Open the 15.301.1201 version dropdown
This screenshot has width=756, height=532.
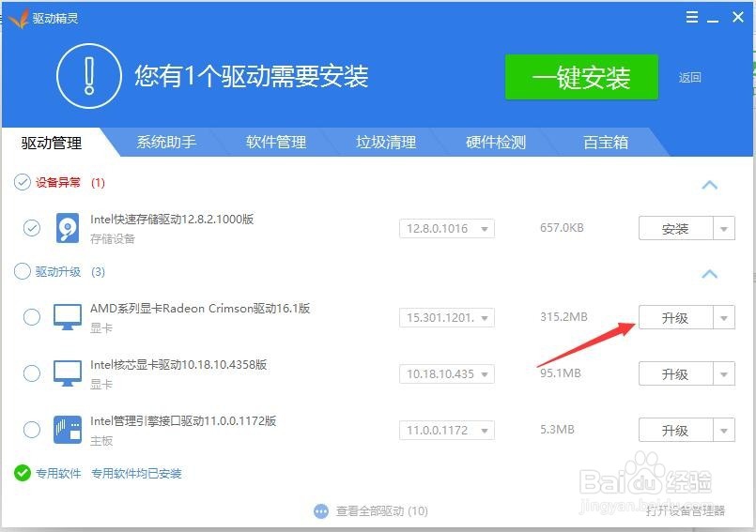point(447,317)
